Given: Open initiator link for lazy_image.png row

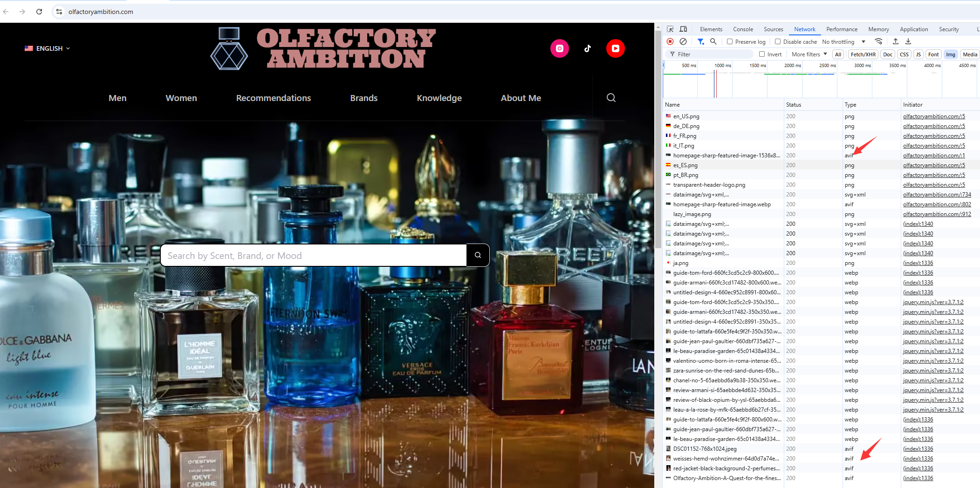Looking at the screenshot, I should coord(937,214).
